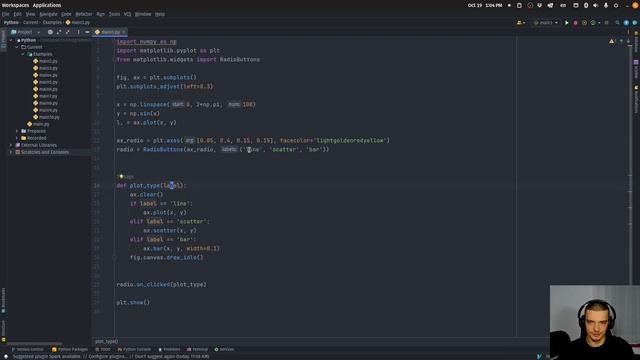Click the Spark plugin suggestion status message
640x360 pixels.
[111, 356]
